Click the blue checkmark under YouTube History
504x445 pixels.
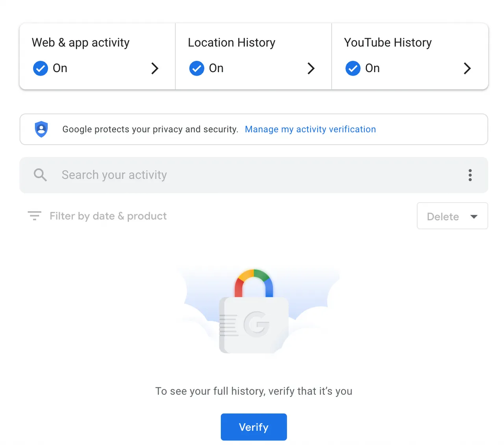click(353, 68)
